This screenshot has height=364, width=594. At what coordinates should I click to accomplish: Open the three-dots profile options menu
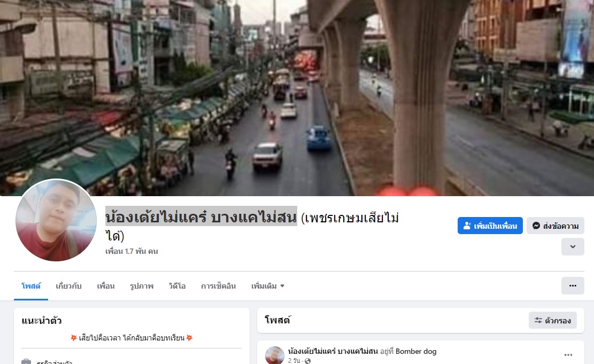[x=573, y=285]
